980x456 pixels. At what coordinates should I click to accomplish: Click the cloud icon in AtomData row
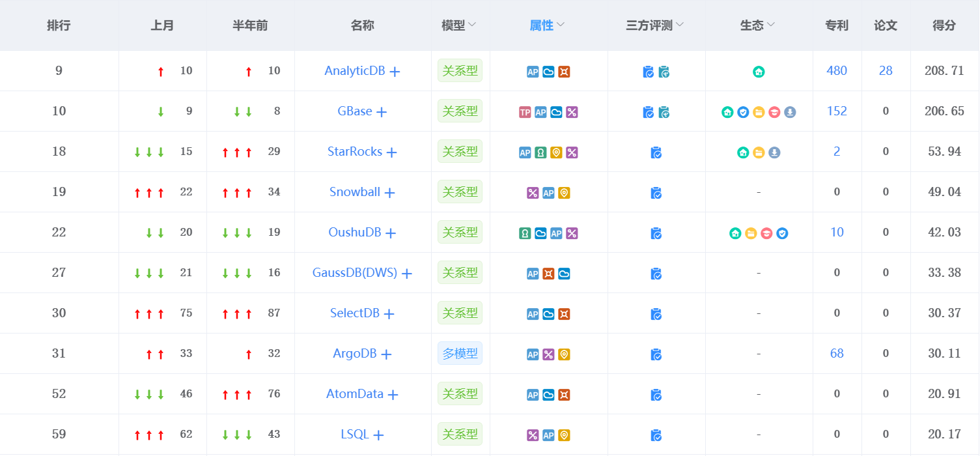pos(548,395)
